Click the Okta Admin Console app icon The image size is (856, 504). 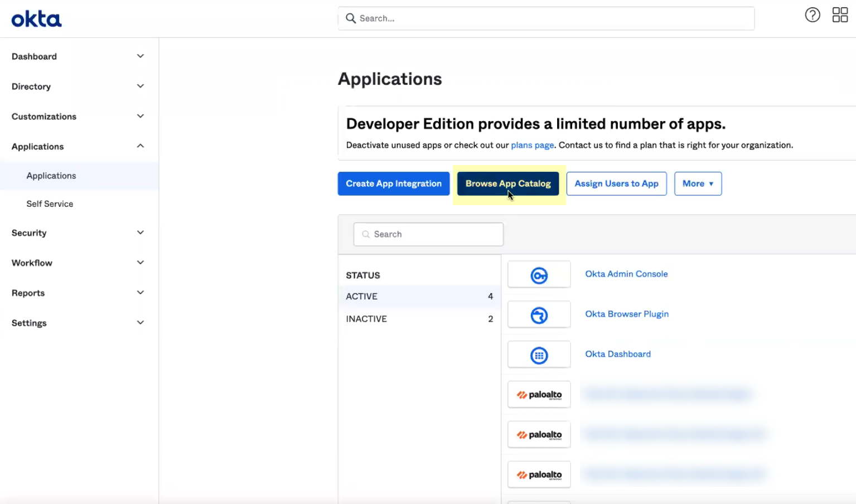pyautogui.click(x=539, y=275)
